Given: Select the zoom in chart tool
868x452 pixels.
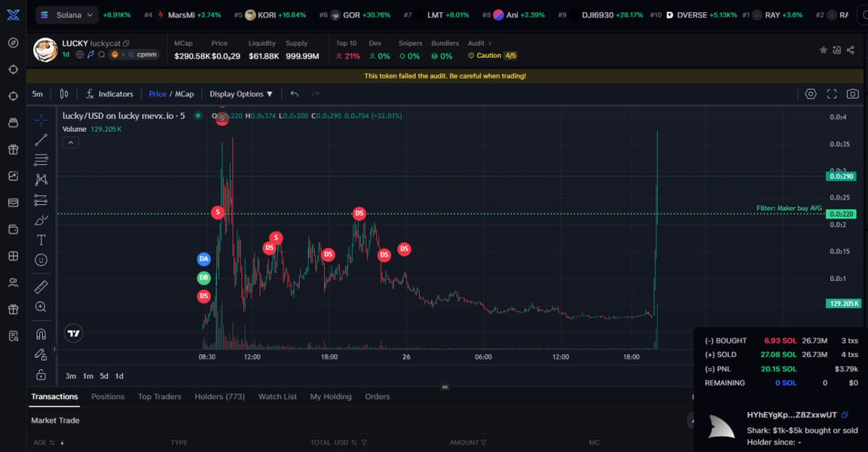Looking at the screenshot, I should (41, 307).
